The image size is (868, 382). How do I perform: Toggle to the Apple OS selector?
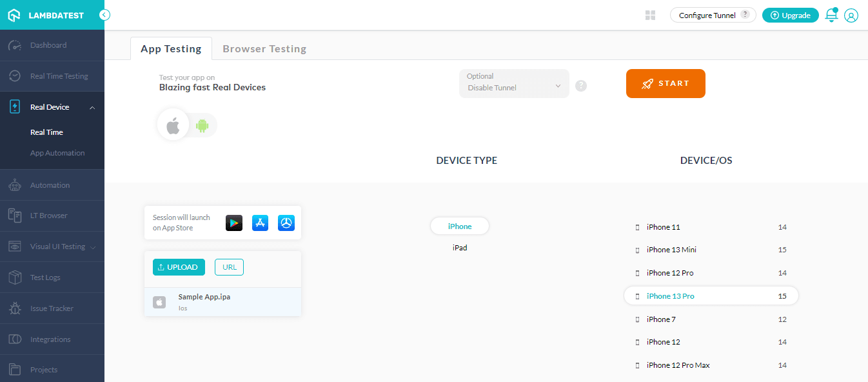173,124
